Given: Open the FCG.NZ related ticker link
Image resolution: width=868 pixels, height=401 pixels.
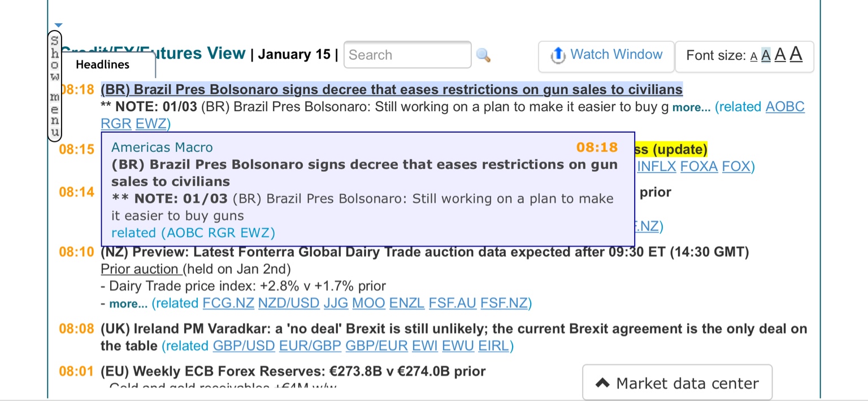Looking at the screenshot, I should pos(228,303).
